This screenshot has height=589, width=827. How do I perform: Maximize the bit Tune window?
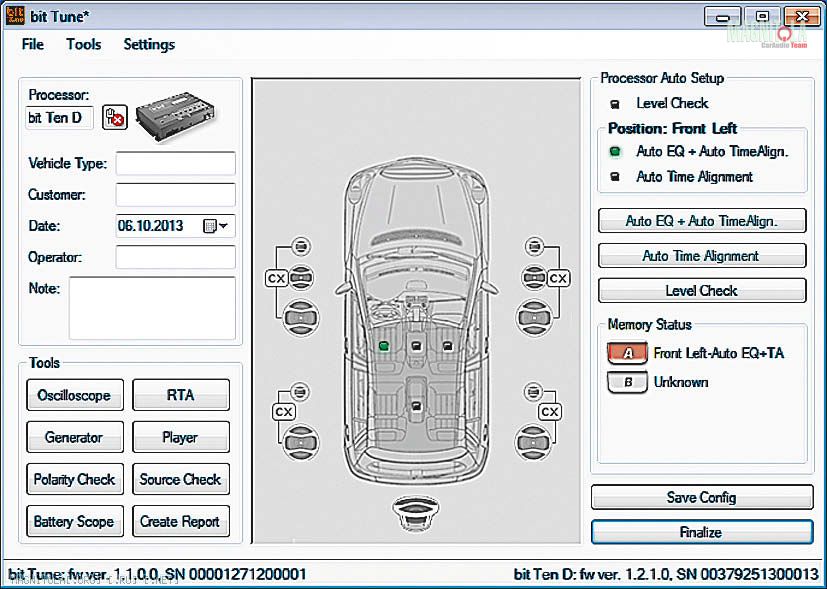pos(763,16)
